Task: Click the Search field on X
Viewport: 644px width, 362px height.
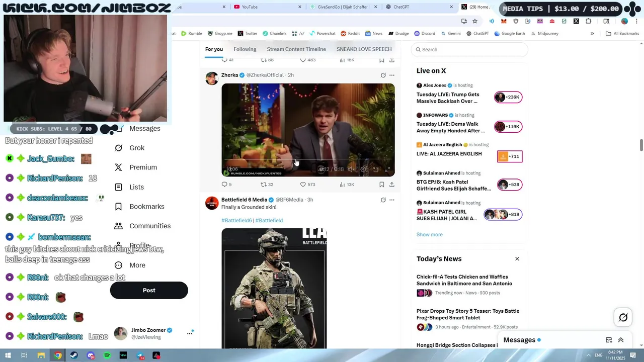Action: click(x=469, y=49)
